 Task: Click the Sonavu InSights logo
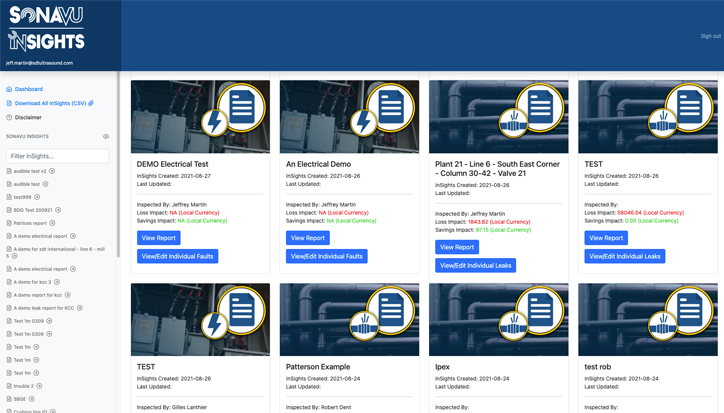coord(47,28)
